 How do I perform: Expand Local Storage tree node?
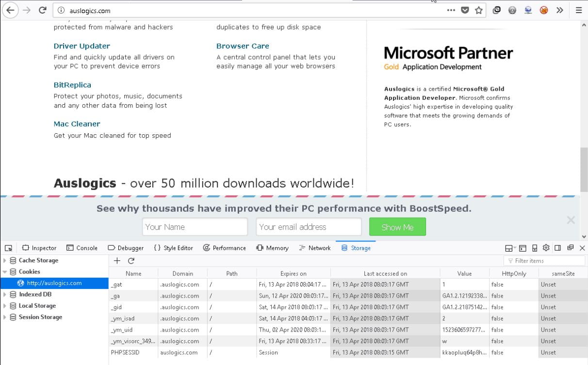[5, 306]
